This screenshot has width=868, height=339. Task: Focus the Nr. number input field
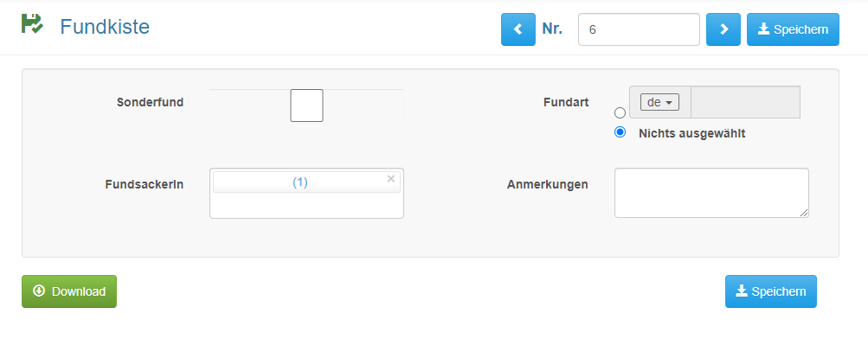pyautogui.click(x=639, y=29)
